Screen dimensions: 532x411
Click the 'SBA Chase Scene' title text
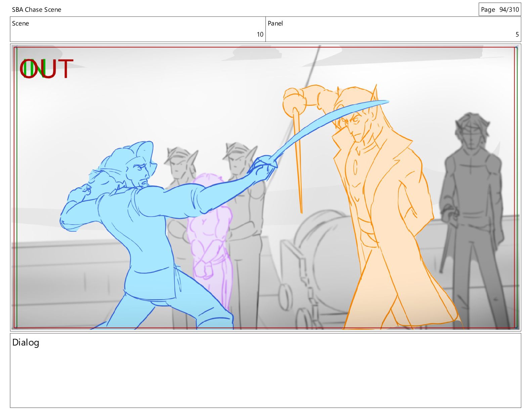[37, 10]
